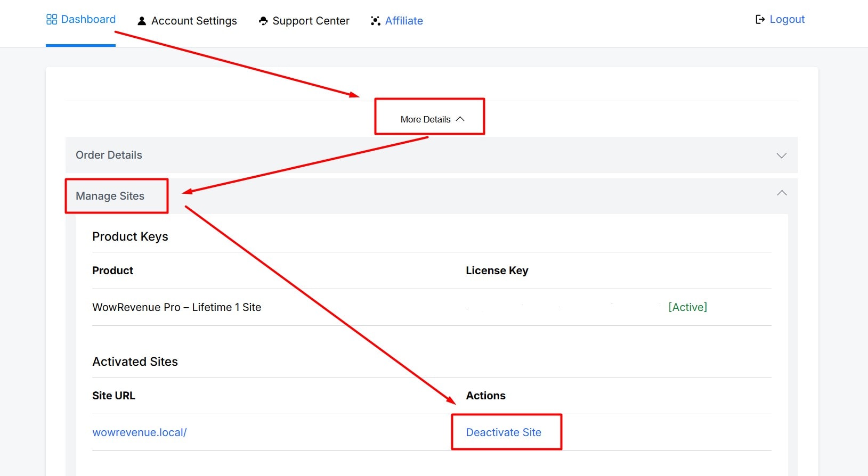The image size is (868, 476).
Task: Log out via the Logout link
Action: point(780,20)
